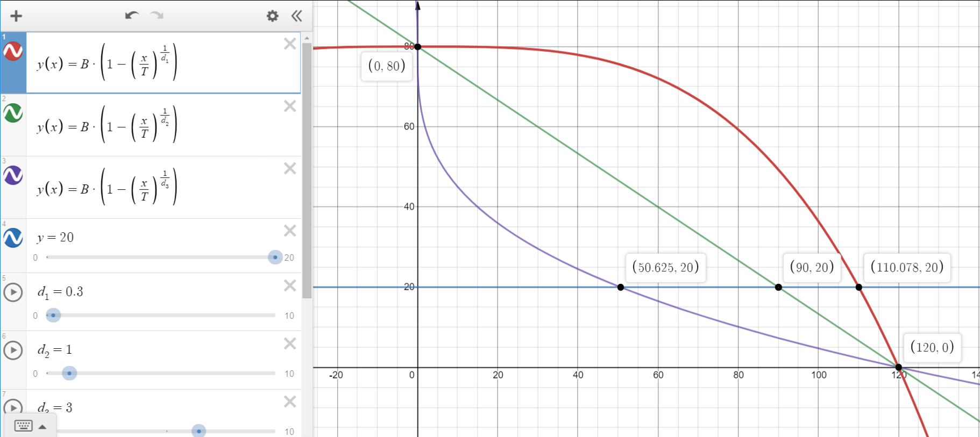Hide the blue y = 20 line
The width and height of the screenshot is (980, 437).
pos(13,238)
